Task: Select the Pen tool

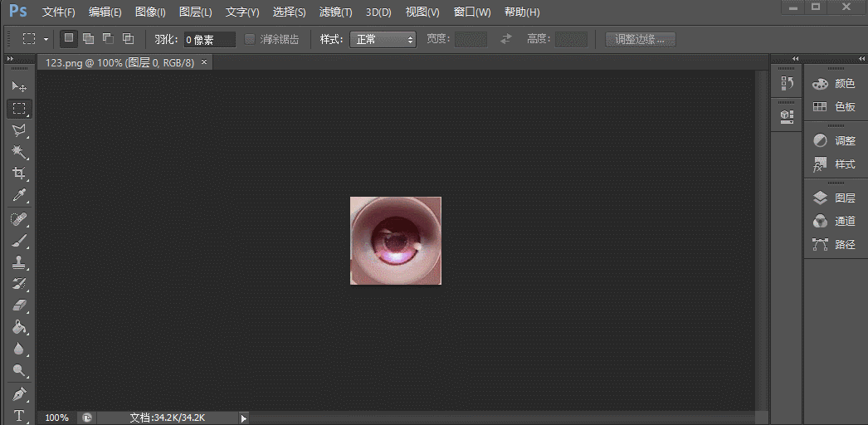Action: click(19, 394)
